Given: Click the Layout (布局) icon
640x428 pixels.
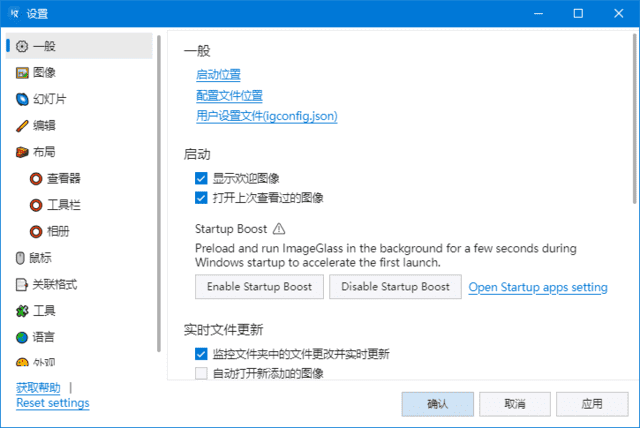Looking at the screenshot, I should tap(22, 152).
